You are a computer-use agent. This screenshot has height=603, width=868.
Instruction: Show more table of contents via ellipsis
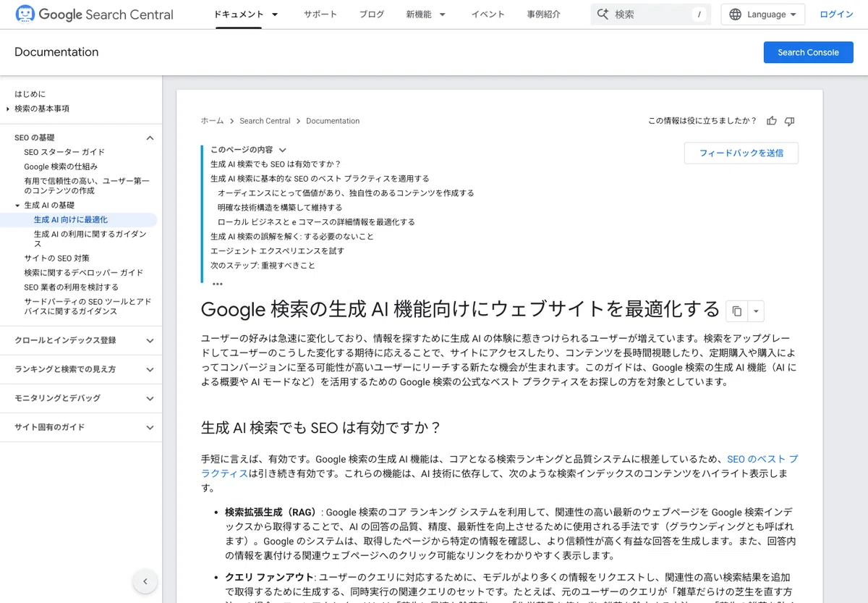pos(218,284)
